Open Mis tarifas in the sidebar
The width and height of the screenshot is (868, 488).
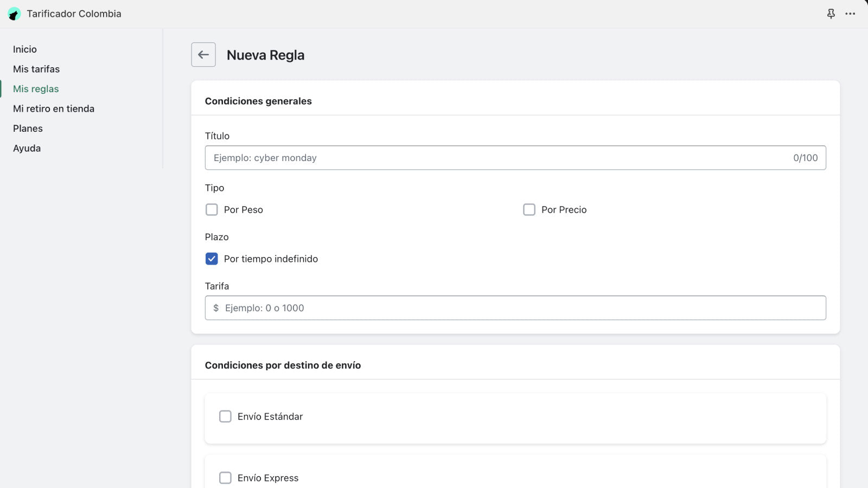click(x=36, y=69)
